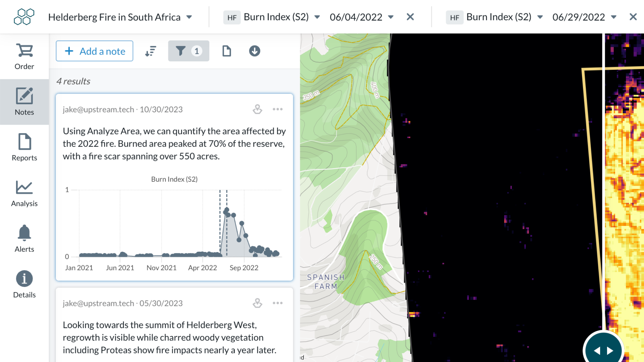This screenshot has width=644, height=362.
Task: Toggle the compare swipe slider handle
Action: (x=603, y=350)
